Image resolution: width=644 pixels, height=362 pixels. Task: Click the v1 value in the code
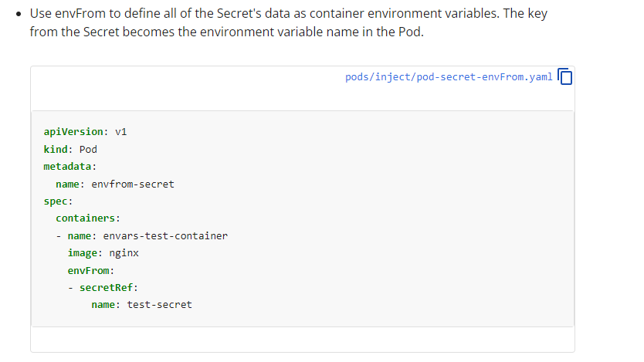(x=120, y=131)
